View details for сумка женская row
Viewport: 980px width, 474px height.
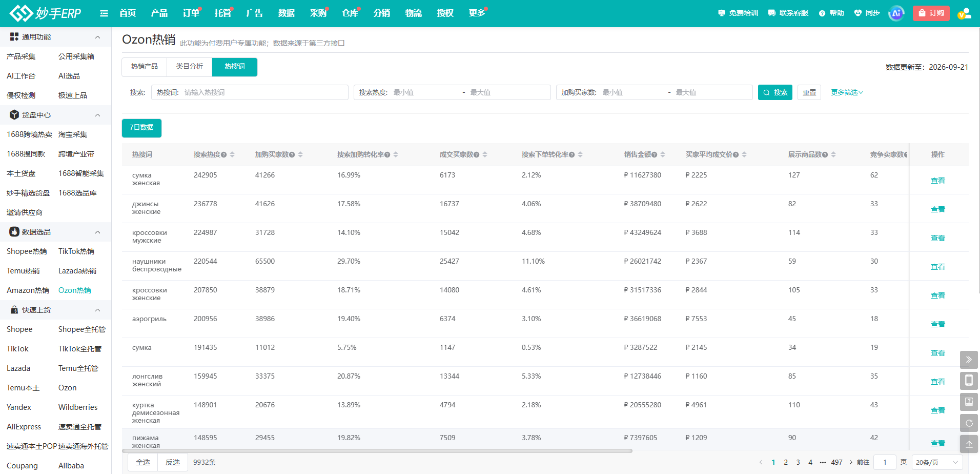coord(938,181)
